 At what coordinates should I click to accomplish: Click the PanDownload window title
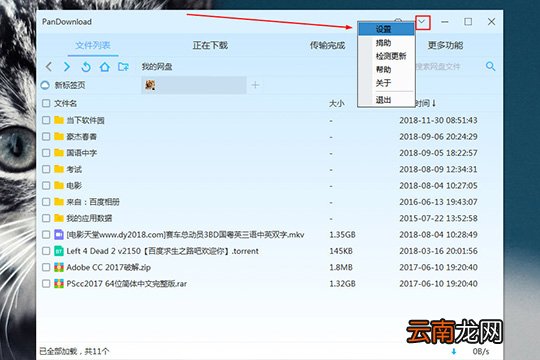[67, 22]
